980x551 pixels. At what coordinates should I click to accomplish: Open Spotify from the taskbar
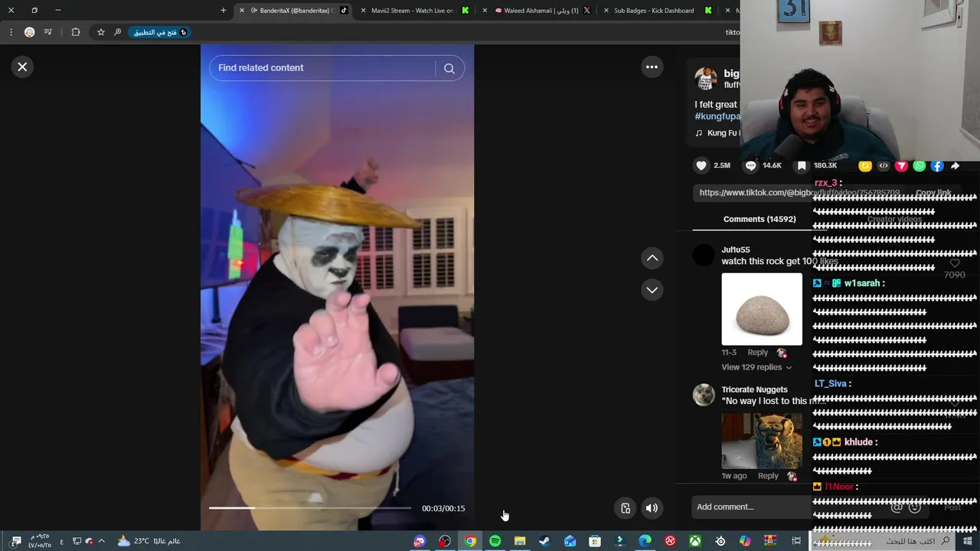click(x=495, y=541)
